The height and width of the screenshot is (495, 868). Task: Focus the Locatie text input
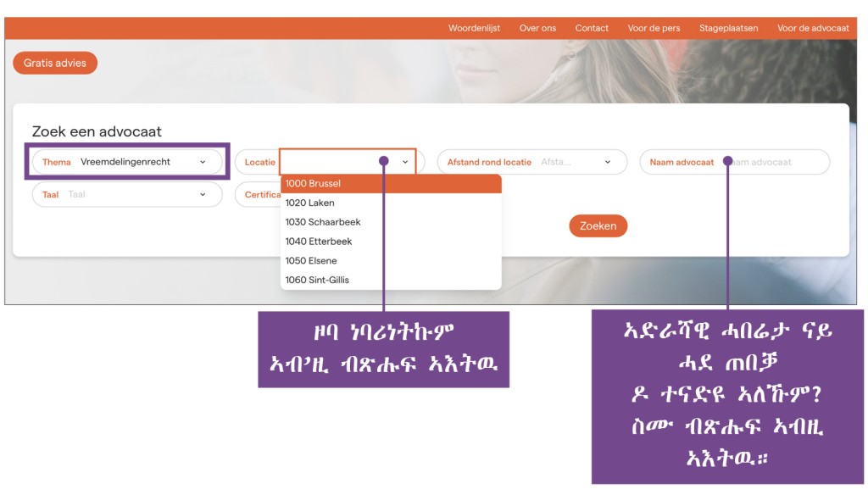click(x=331, y=162)
